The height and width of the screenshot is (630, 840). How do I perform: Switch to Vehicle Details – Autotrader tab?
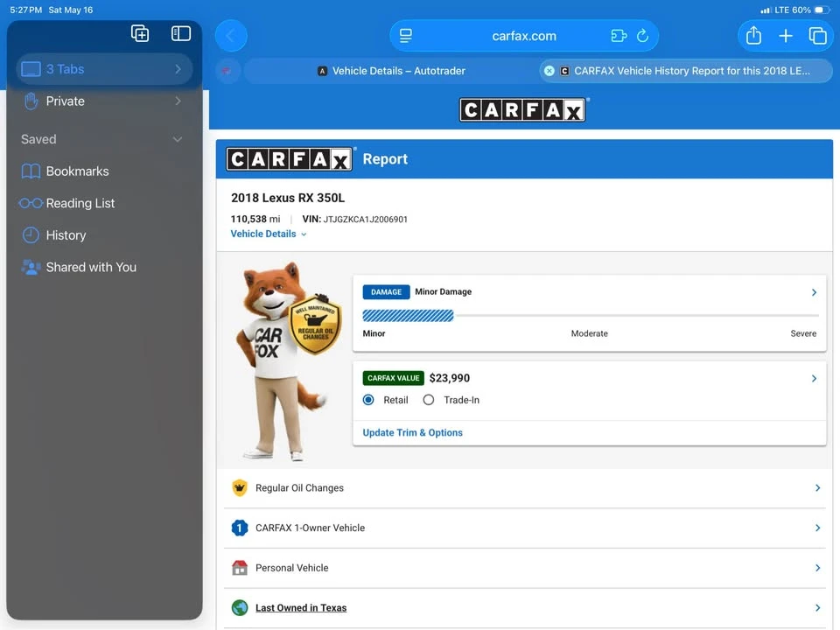click(391, 71)
